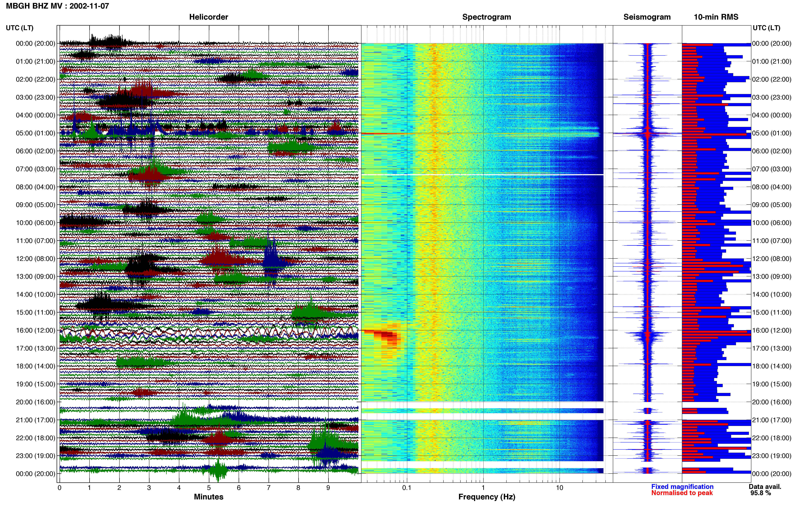Click '01:00 (21:00)' on the Helicorder time axis
The image size is (812, 508).
point(36,61)
